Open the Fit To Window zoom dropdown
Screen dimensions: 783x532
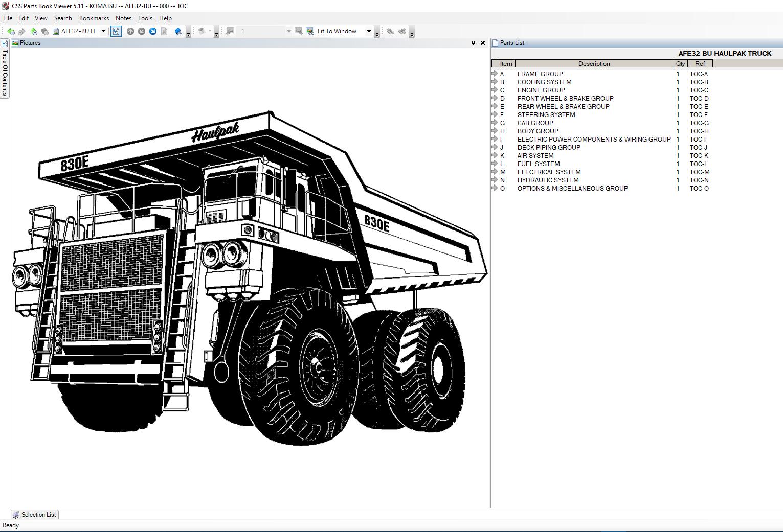tap(369, 31)
